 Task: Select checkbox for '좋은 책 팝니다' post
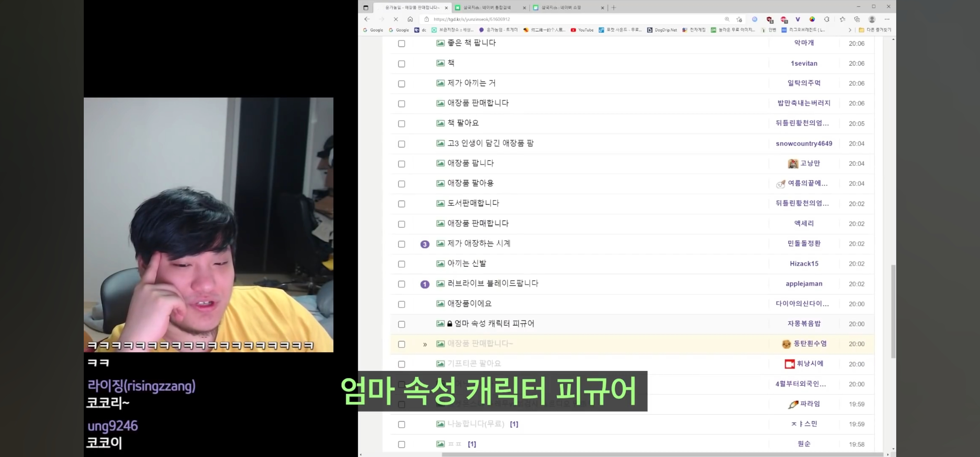pos(401,44)
